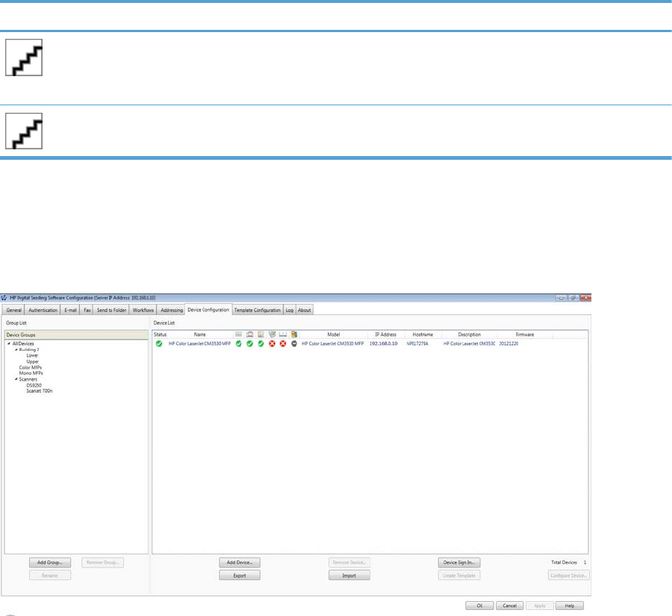Screen dimensions: 672x616
Task: Click the HP logo in the title bar
Action: [x=4, y=297]
